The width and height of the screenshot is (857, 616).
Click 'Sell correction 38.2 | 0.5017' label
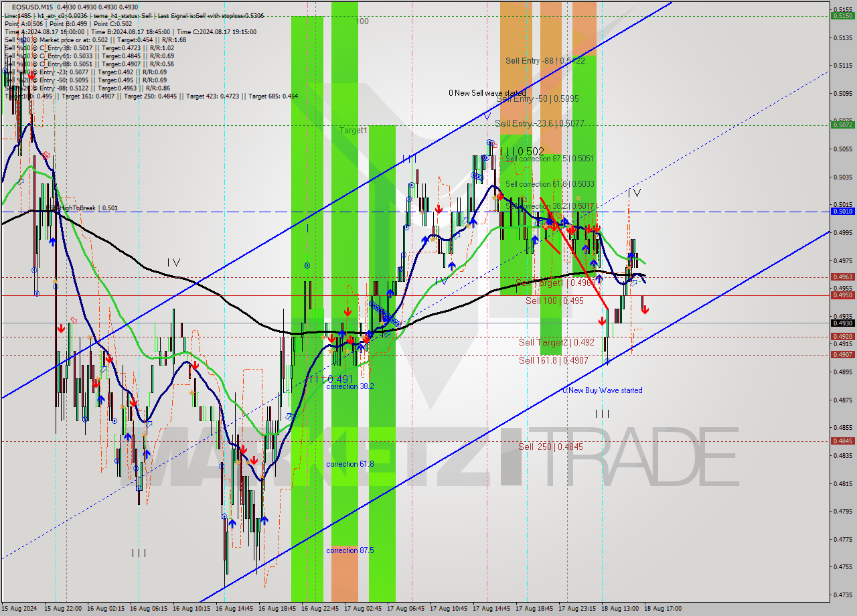click(550, 206)
